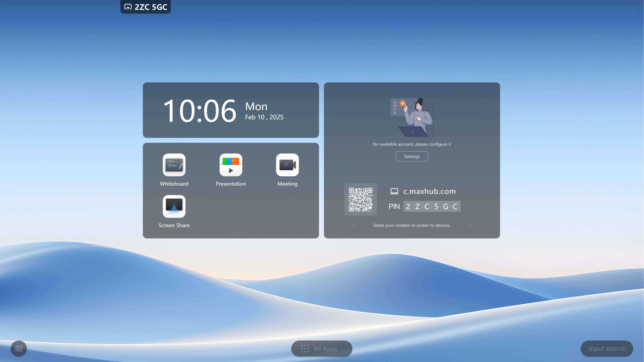Open the Screen Share app
644x362 pixels.
[x=174, y=206]
